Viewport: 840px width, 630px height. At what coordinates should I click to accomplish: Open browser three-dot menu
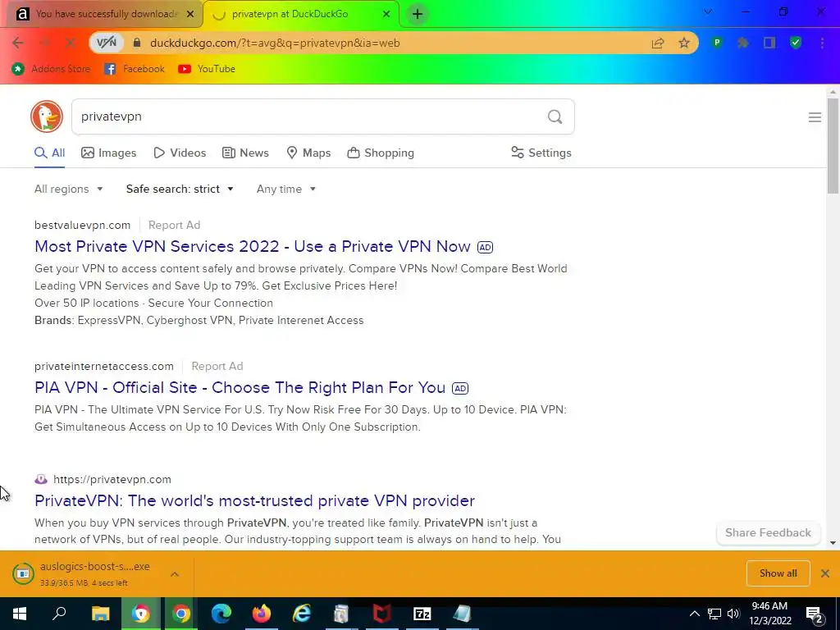tap(822, 43)
